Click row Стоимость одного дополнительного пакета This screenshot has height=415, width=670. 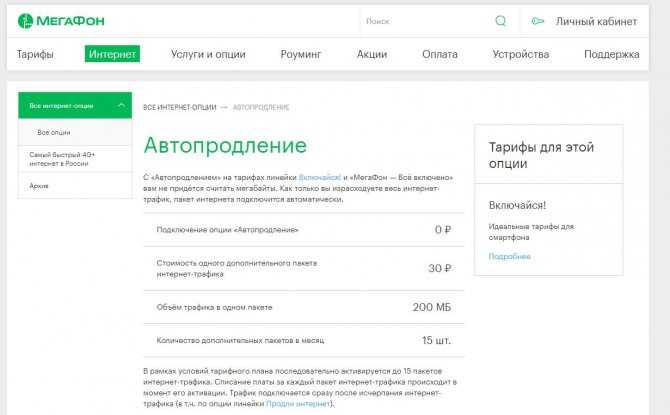[x=303, y=268]
